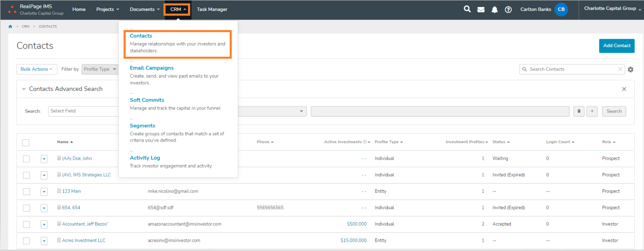Screen dimensions: 644x251
Task: Open the Projects menu
Action: (108, 9)
